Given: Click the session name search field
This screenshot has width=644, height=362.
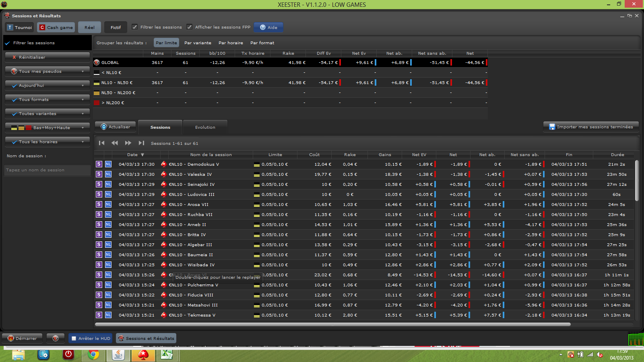Looking at the screenshot, I should coord(47,170).
